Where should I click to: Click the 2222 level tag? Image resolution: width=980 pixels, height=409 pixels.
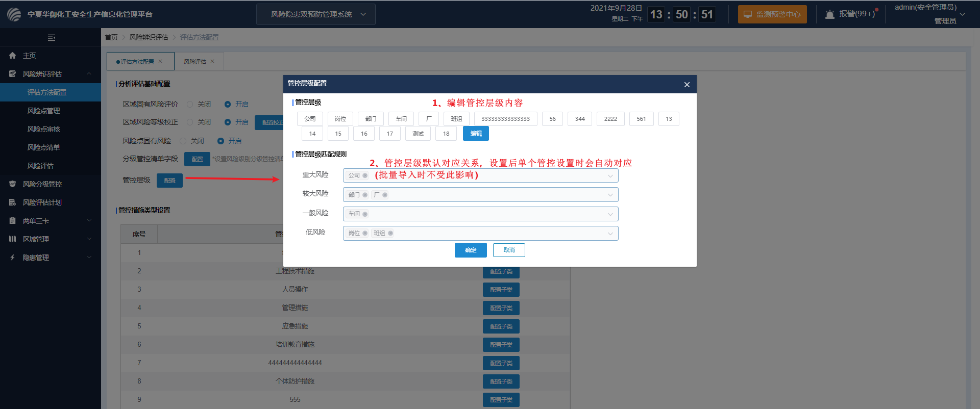[610, 119]
